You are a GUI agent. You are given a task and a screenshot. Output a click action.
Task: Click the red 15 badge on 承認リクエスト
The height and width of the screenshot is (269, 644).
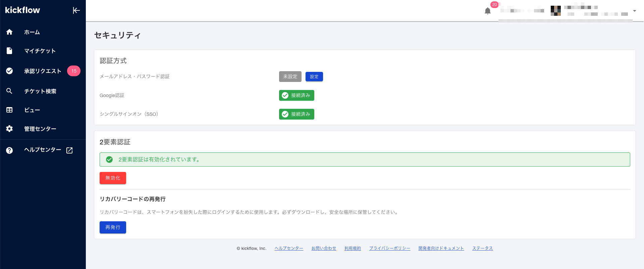(74, 71)
